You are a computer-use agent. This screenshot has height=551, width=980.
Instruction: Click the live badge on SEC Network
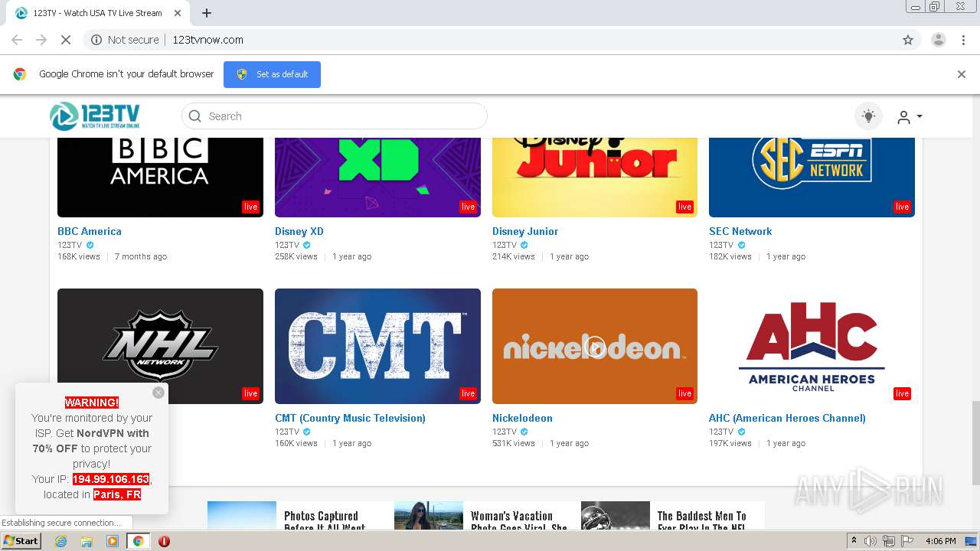point(902,207)
